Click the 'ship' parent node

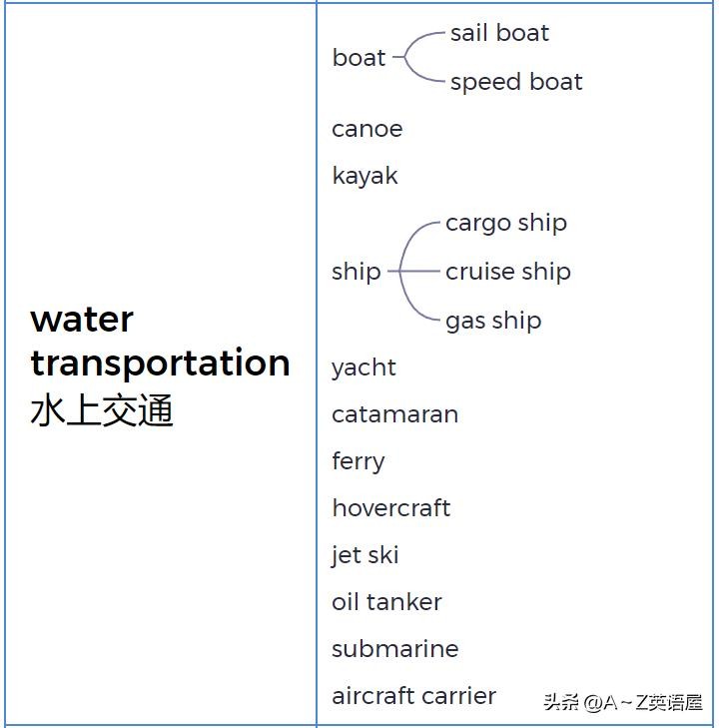[x=356, y=272]
